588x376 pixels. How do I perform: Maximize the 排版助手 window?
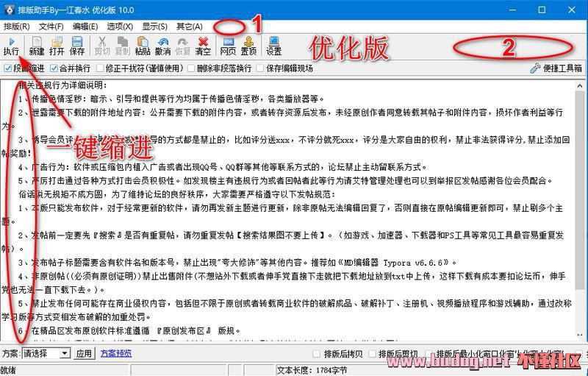(x=542, y=10)
